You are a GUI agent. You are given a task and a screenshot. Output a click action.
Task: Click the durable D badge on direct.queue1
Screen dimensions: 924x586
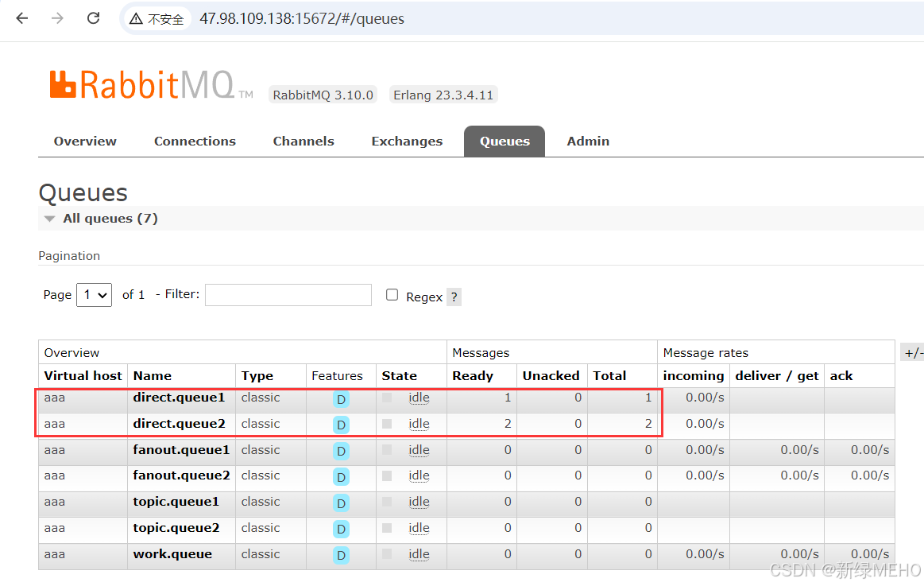[x=340, y=399]
